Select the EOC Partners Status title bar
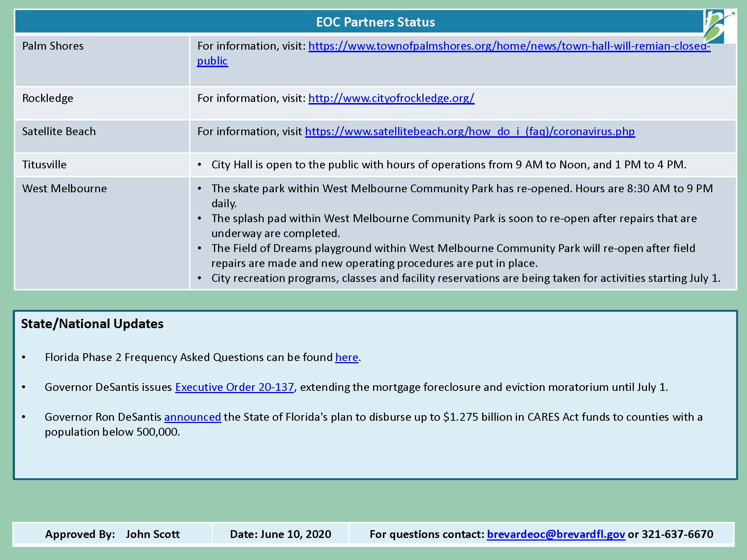Image resolution: width=747 pixels, height=560 pixels. pos(376,22)
